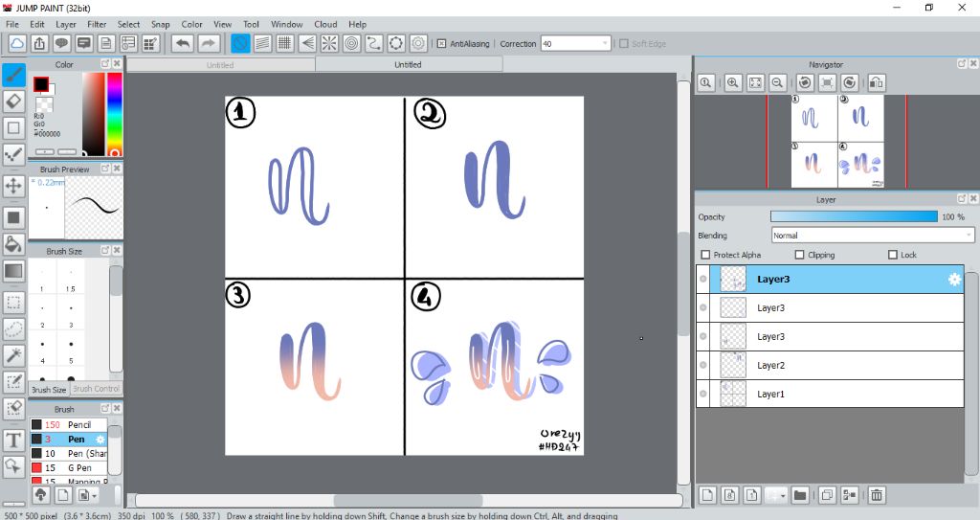The height and width of the screenshot is (520, 980).
Task: Click the Undo arrow in toolbar
Action: 183,43
